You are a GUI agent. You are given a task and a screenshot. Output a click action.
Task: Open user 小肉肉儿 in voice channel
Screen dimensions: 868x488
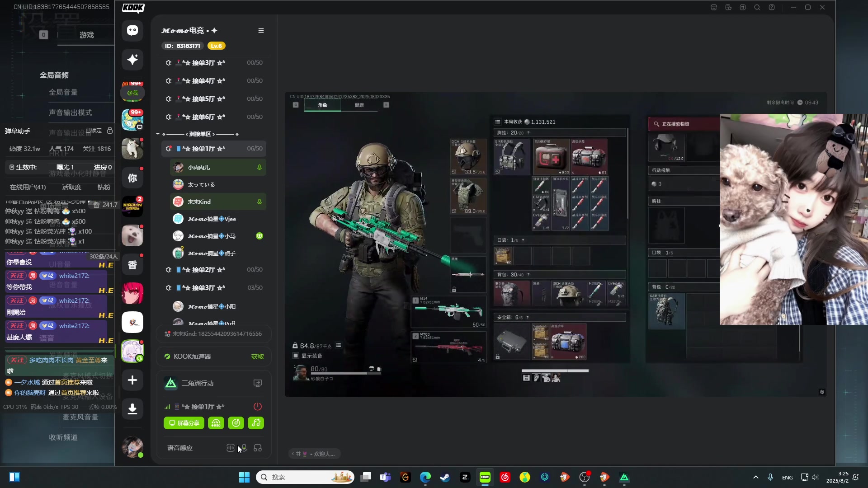218,167
